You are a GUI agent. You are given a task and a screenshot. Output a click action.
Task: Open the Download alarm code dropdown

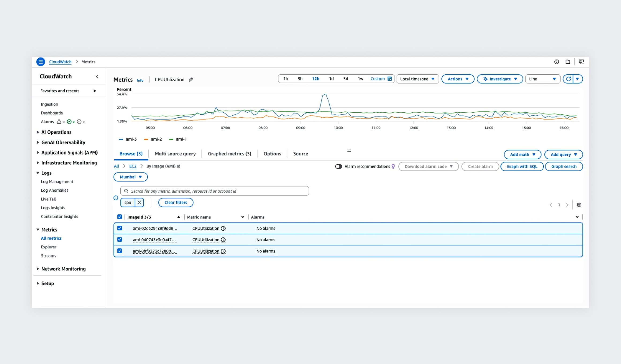(428, 166)
